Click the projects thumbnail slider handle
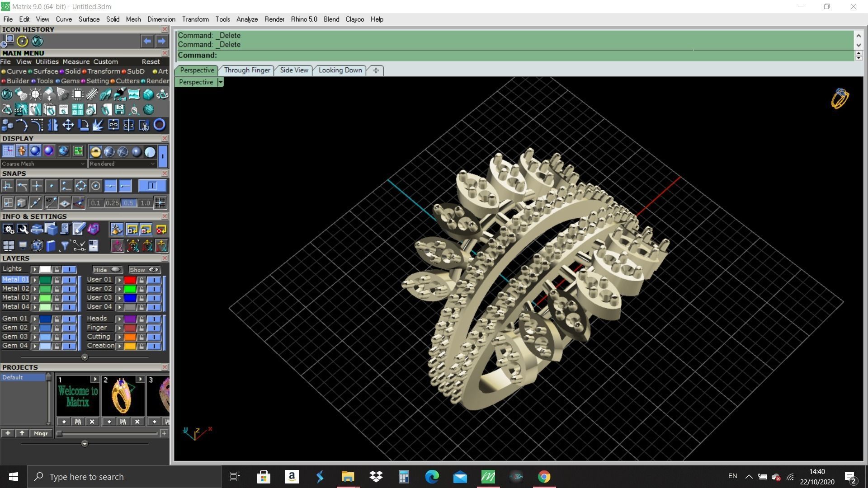868x488 pixels. pyautogui.click(x=59, y=433)
